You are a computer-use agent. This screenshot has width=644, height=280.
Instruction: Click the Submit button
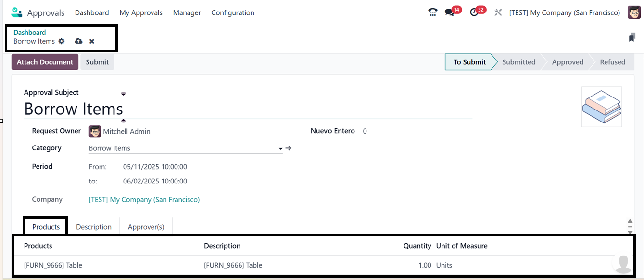[x=97, y=62]
